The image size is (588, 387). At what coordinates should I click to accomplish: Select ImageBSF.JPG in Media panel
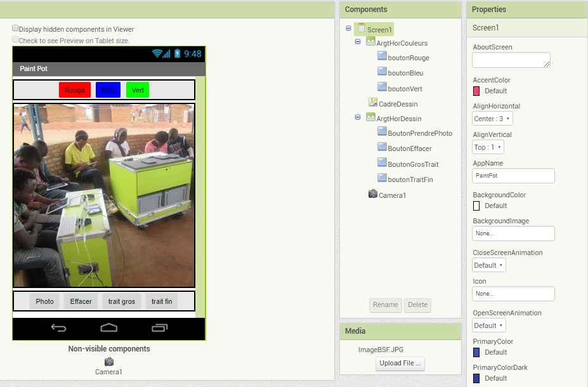381,350
